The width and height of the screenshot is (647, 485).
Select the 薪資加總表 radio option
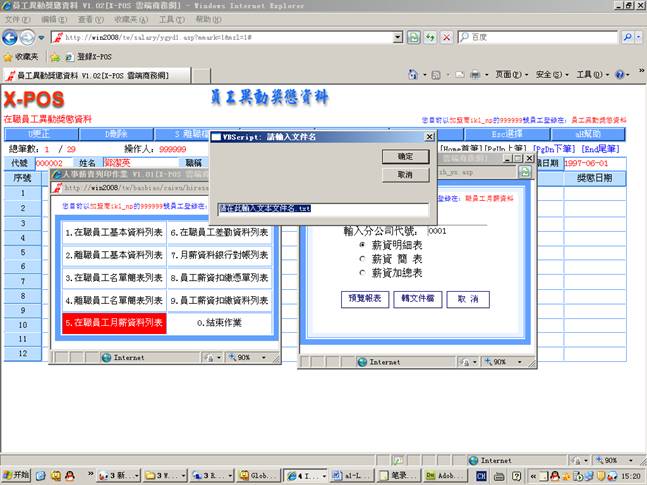pos(362,272)
